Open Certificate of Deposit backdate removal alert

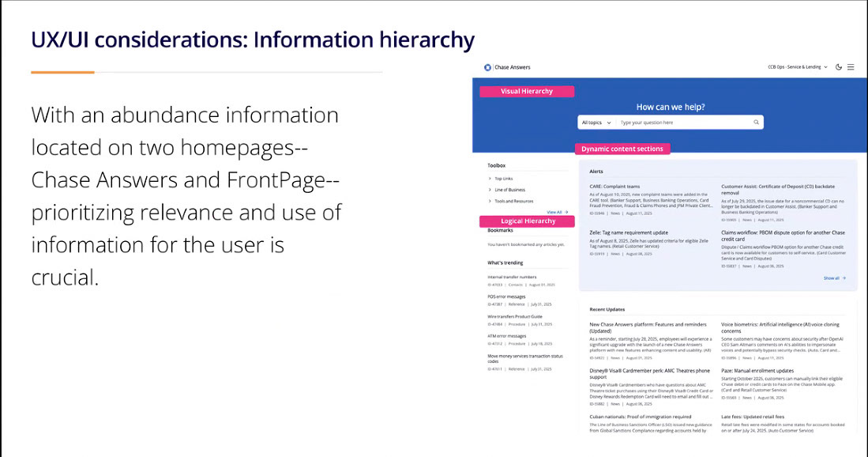778,190
